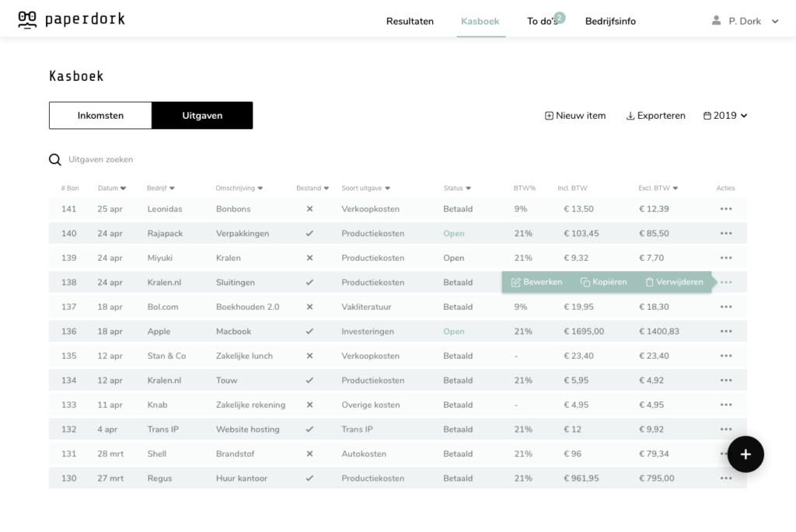Open the add new expense plus button

tap(745, 454)
